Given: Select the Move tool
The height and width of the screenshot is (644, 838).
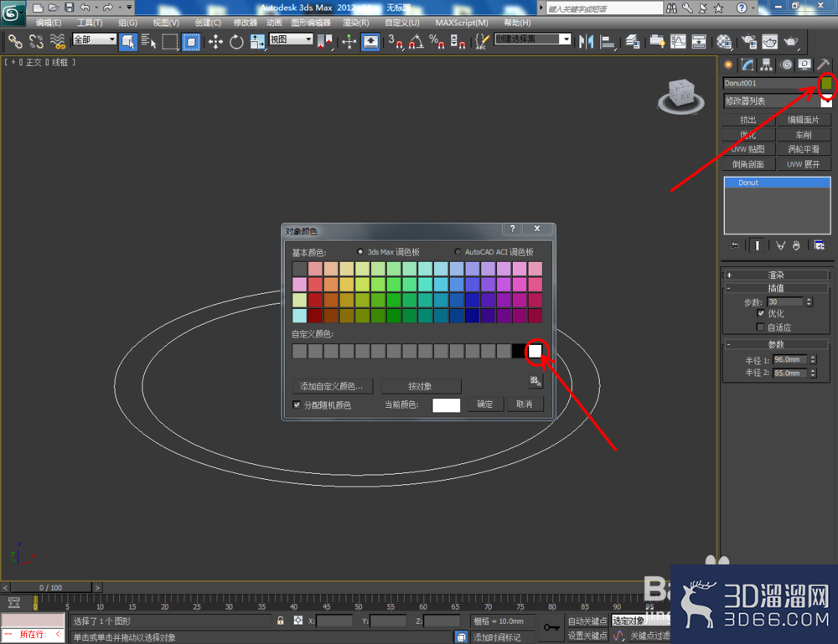Looking at the screenshot, I should coord(216,42).
